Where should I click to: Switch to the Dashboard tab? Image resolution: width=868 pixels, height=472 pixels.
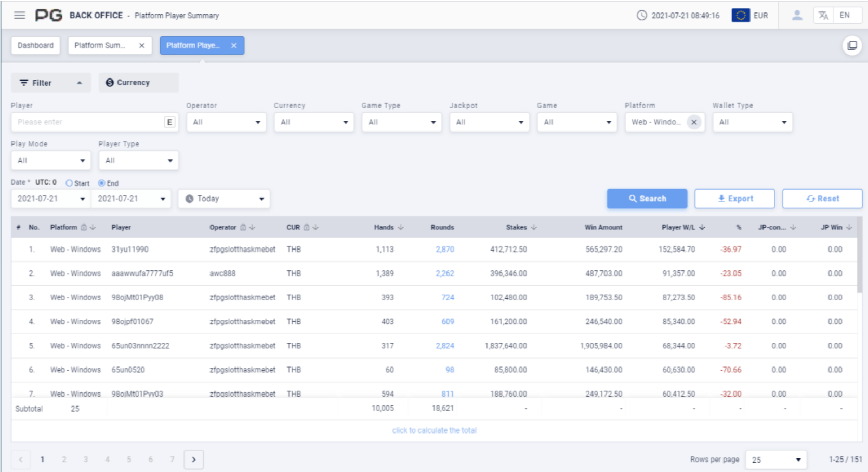35,45
